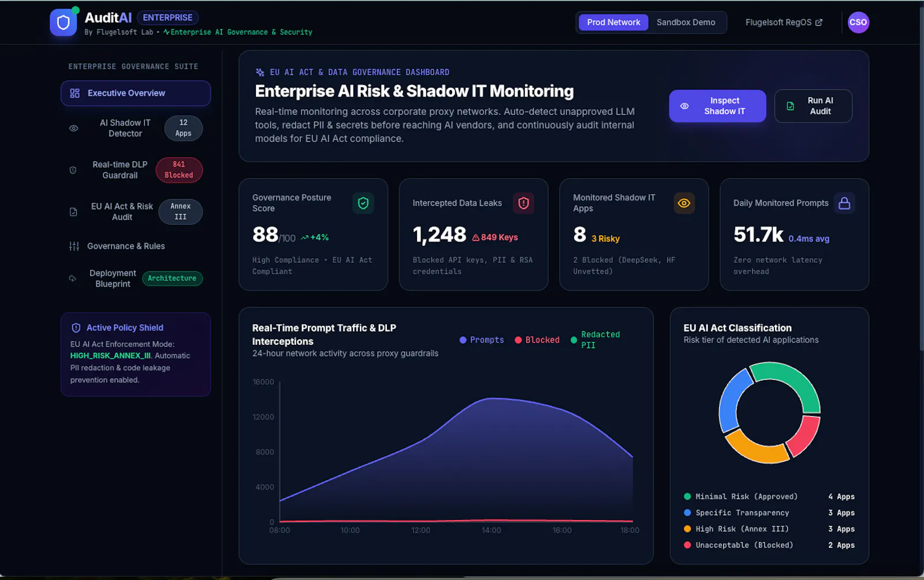Image resolution: width=924 pixels, height=580 pixels.
Task: Click the 14:00 label on the traffic chart axis
Action: (x=491, y=530)
